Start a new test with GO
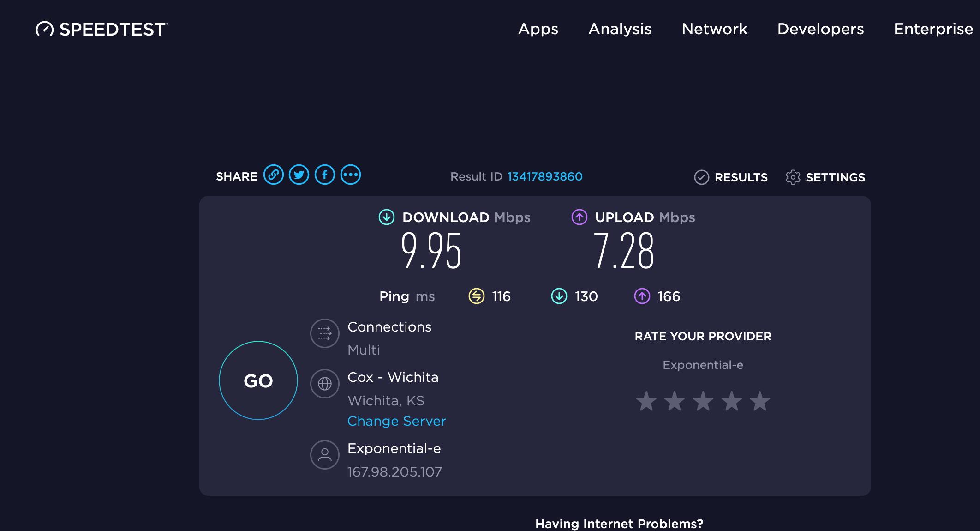This screenshot has height=531, width=980. point(258,381)
